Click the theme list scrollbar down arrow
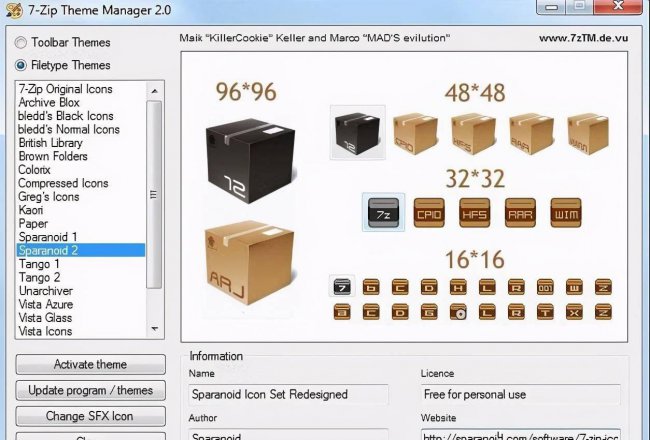Image resolution: width=650 pixels, height=440 pixels. (x=155, y=329)
